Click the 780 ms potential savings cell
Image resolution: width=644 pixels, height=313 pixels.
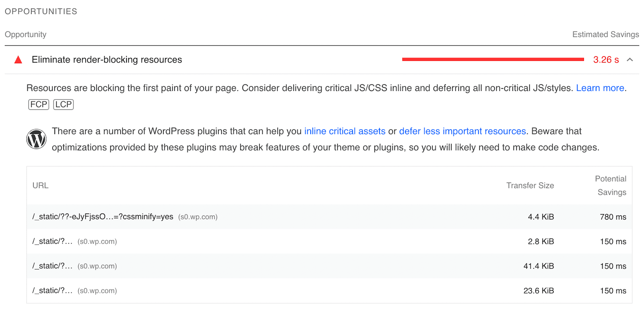point(613,217)
